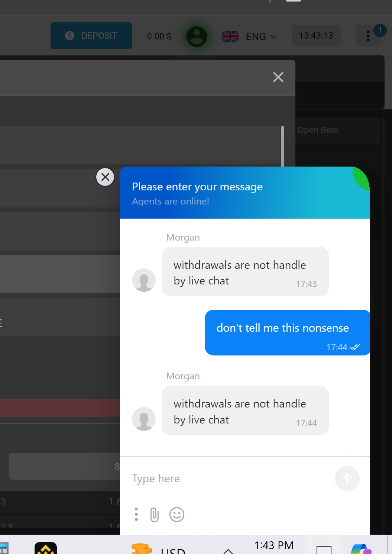
Task: Show hidden tray icons chevron
Action: (x=228, y=551)
